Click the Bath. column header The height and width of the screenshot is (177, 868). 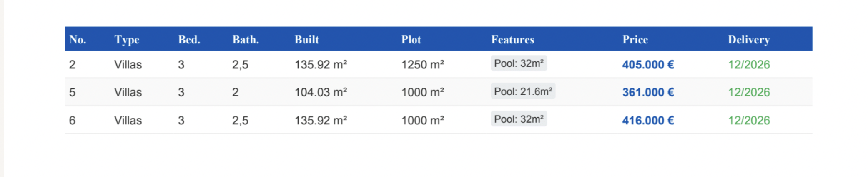coord(246,40)
